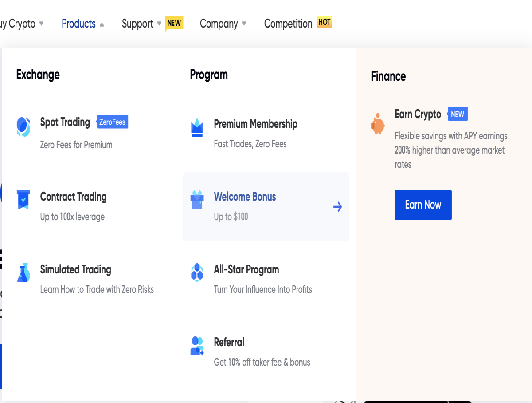Click the Referral people icon
Image resolution: width=532 pixels, height=403 pixels.
point(197,345)
